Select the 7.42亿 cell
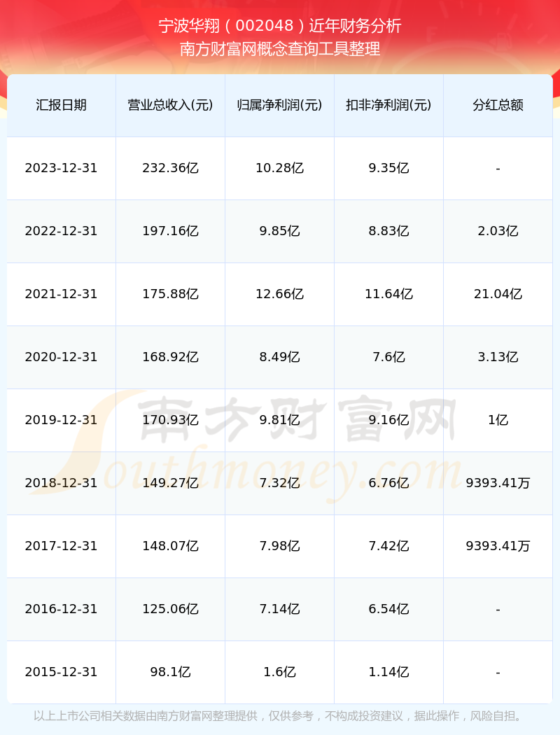The image size is (560, 735). click(389, 546)
